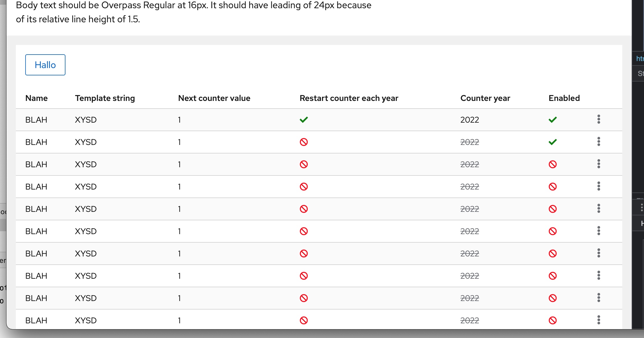Click green restart counter checkmark, first row
The width and height of the screenshot is (644, 338).
(x=304, y=120)
